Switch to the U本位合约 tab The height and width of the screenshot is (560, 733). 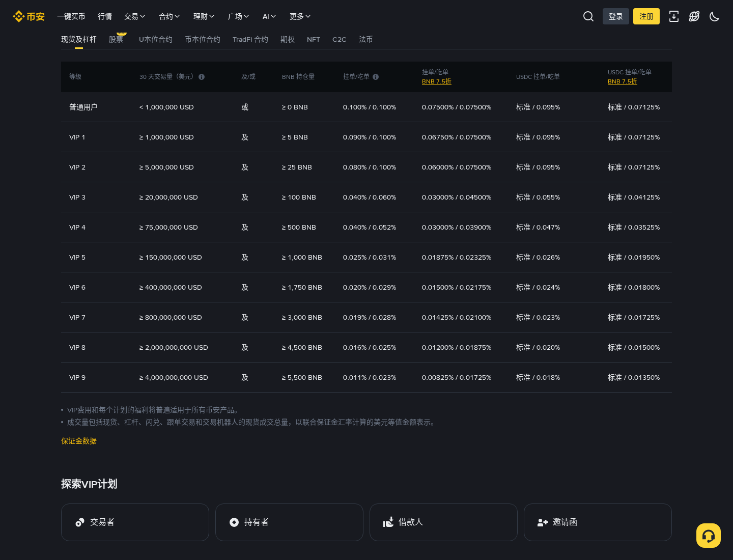pos(156,39)
